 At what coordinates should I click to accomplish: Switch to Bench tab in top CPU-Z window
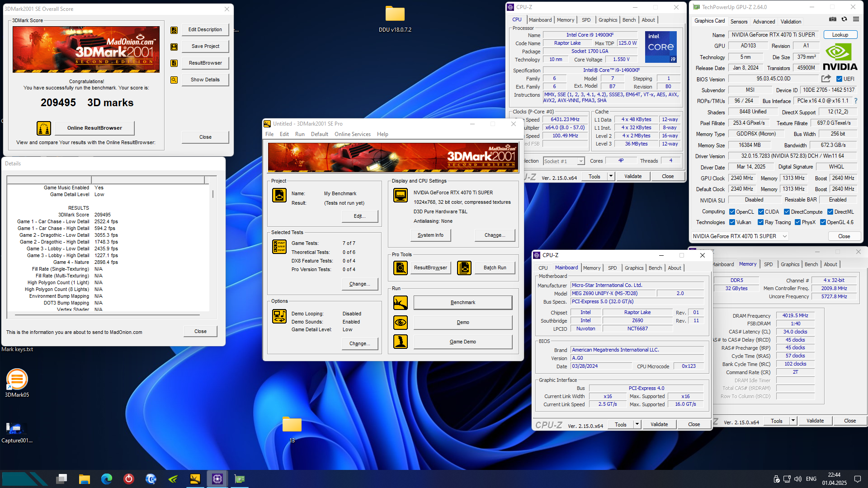point(629,20)
